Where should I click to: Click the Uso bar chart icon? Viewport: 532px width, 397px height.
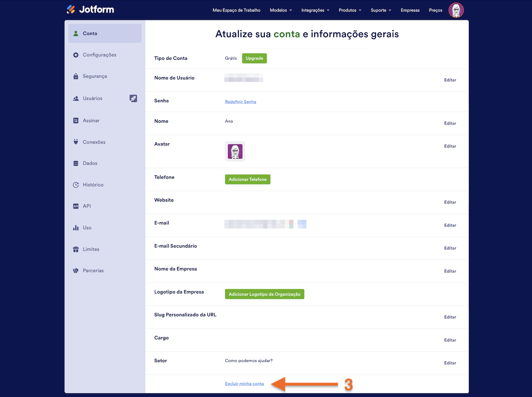[76, 228]
